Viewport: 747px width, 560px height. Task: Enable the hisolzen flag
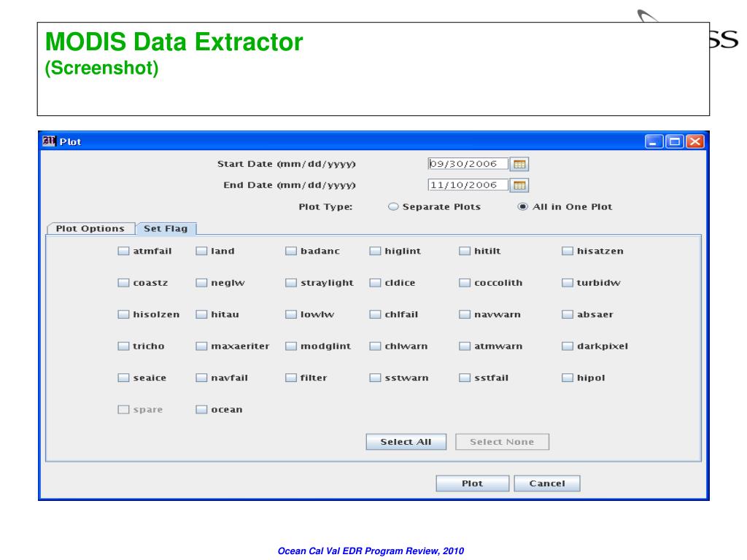pos(123,314)
